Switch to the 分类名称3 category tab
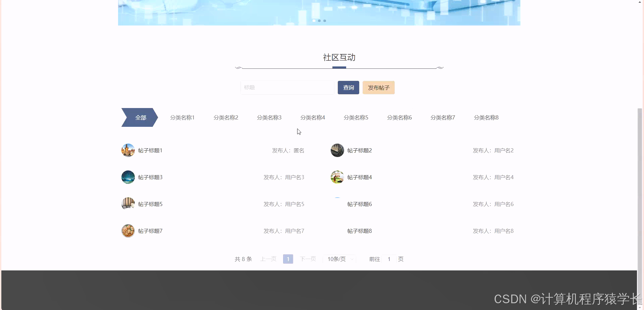The height and width of the screenshot is (310, 644). (x=269, y=117)
